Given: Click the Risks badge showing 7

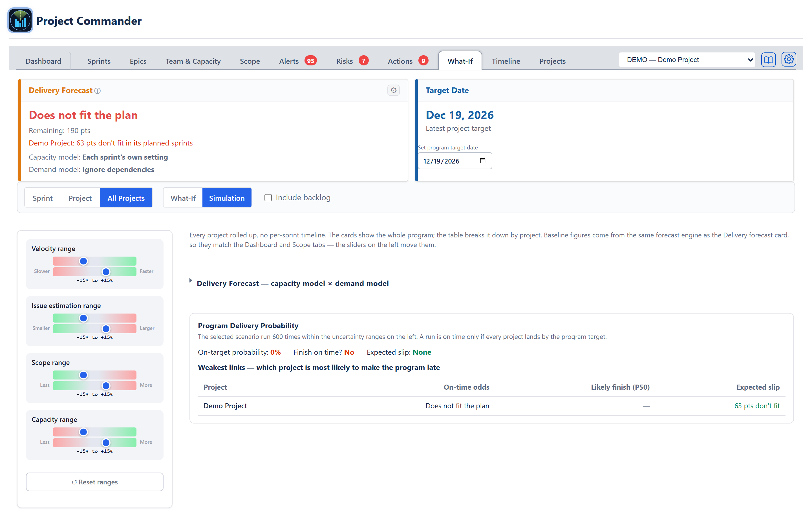Looking at the screenshot, I should click(x=363, y=61).
